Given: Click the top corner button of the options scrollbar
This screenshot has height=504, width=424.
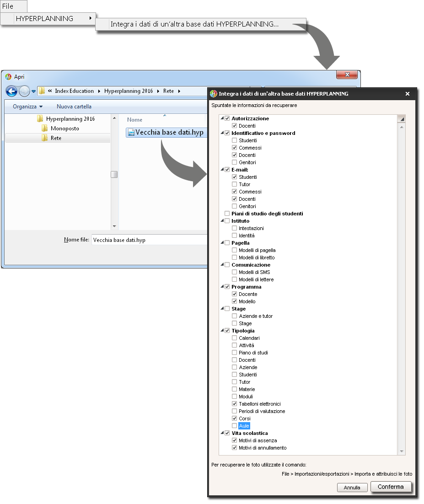Looking at the screenshot, I should 402,119.
